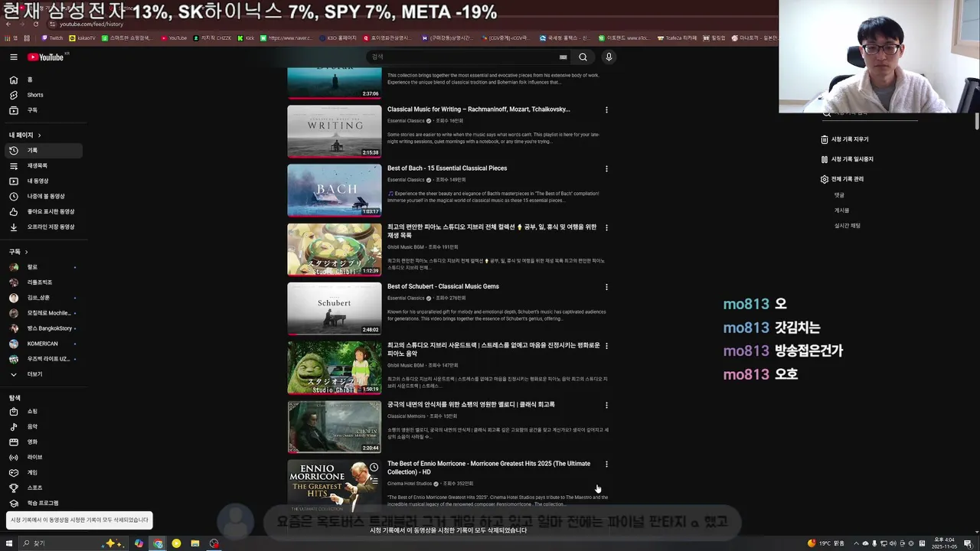Play the Best of Bach thumbnail

tap(334, 191)
